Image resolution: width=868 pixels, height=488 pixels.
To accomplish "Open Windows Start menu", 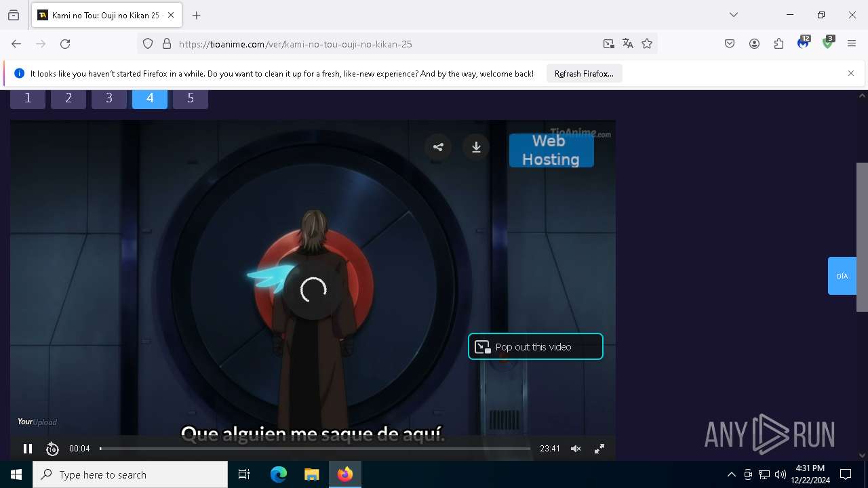I will pyautogui.click(x=16, y=474).
